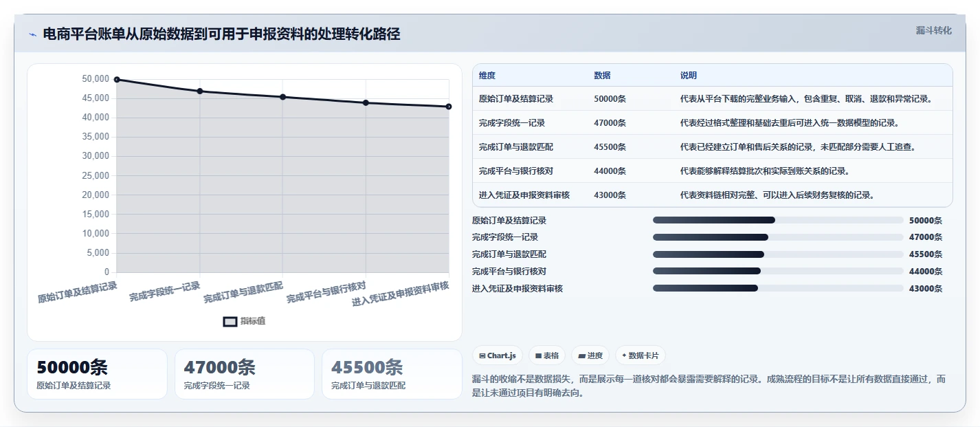Click the 25,000 y-axis label
The image size is (980, 427).
[96, 176]
